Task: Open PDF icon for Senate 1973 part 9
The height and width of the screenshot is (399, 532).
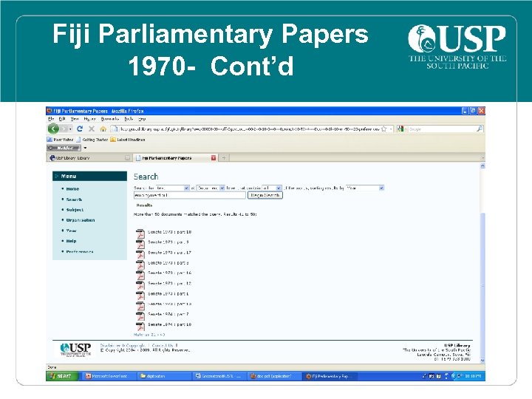Action: click(x=140, y=244)
